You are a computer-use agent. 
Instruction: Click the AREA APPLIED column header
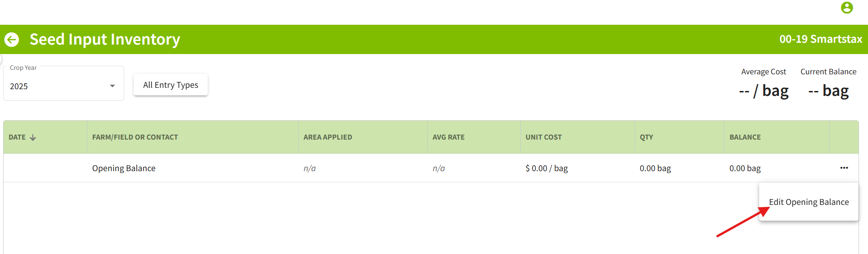(x=327, y=137)
